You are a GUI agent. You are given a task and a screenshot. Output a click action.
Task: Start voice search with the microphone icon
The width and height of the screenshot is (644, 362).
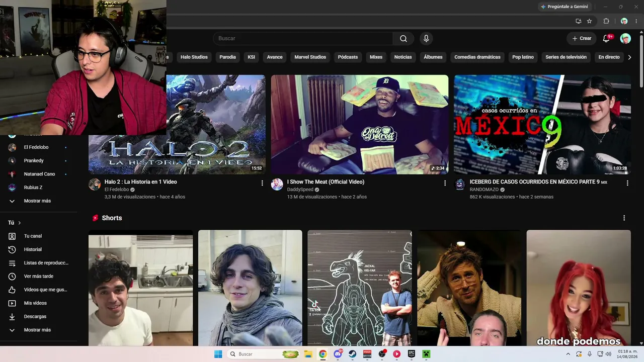point(426,39)
